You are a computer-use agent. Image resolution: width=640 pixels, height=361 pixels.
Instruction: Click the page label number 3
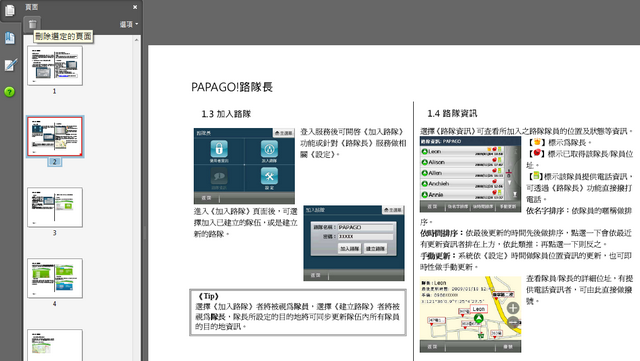[x=54, y=233]
